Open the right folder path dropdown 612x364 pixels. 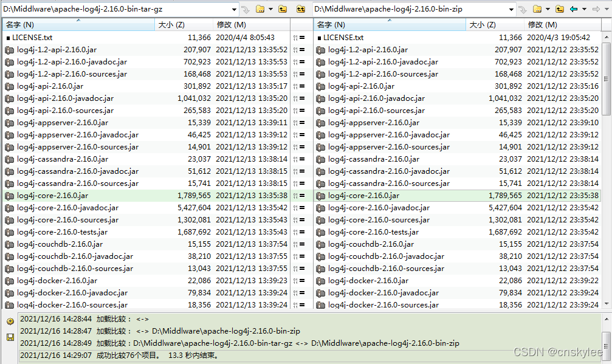511,9
